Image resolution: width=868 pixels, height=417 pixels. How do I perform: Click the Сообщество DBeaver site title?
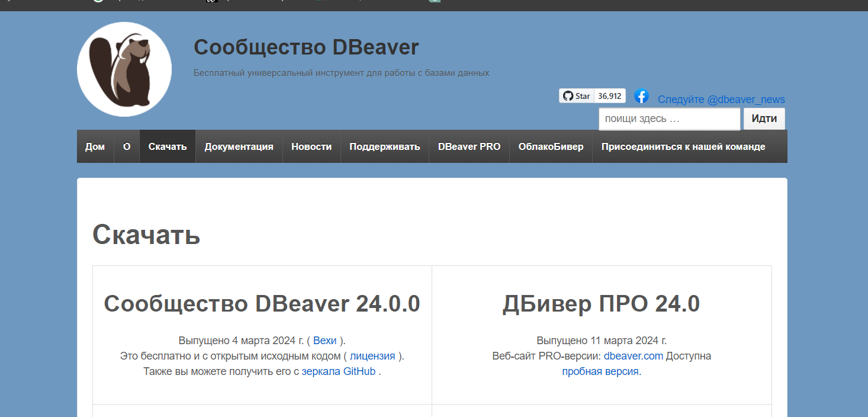(307, 47)
